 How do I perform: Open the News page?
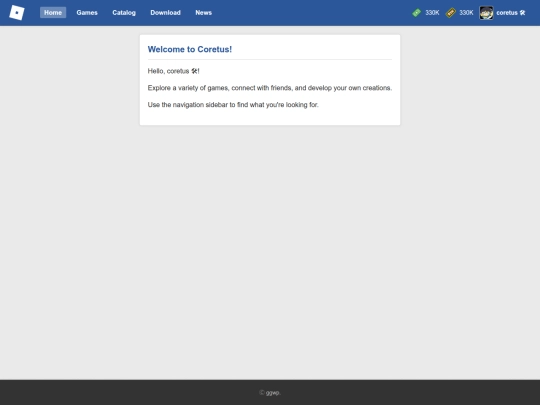[204, 12]
